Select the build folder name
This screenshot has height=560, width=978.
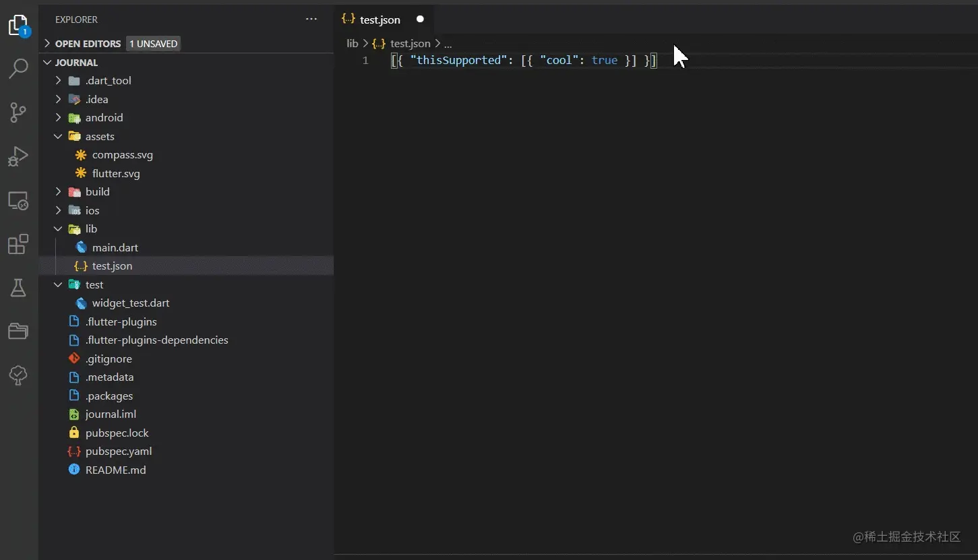98,192
